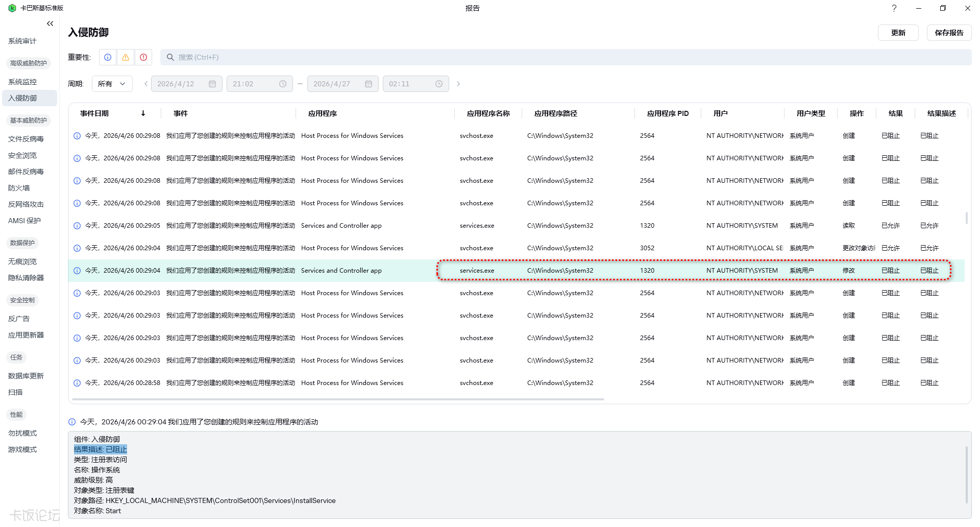
Task: Click the 应用程序 column header
Action: (x=323, y=113)
